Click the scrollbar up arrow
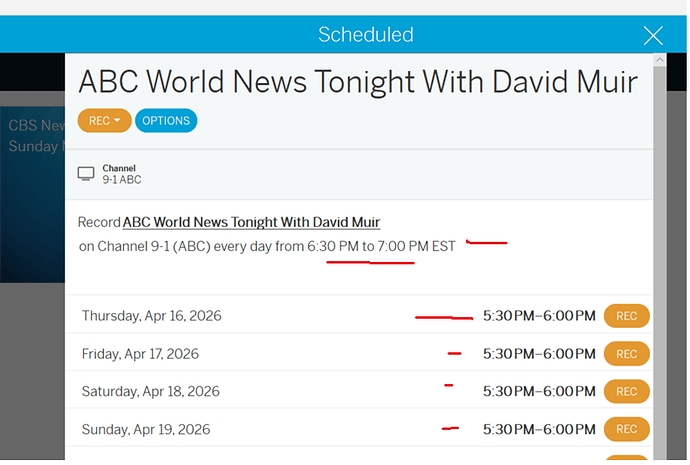This screenshot has width=690, height=465. click(659, 59)
